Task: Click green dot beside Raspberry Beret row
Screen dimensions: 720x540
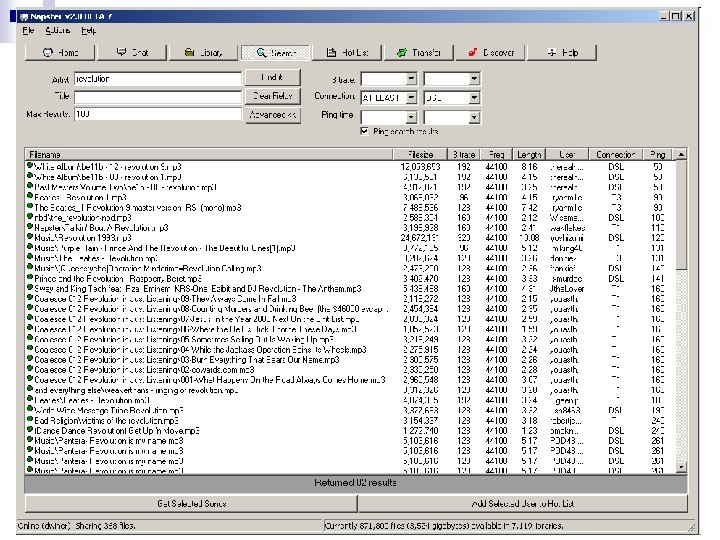Action: coord(30,277)
